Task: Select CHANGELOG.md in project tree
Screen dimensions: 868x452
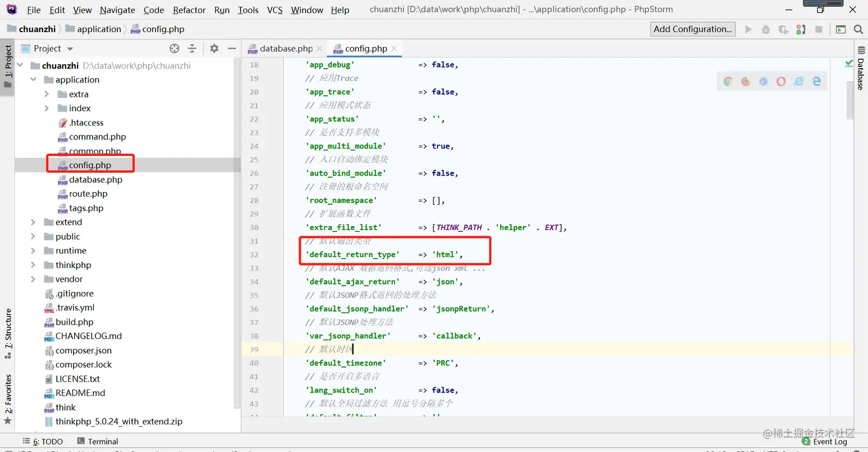Action: 88,336
